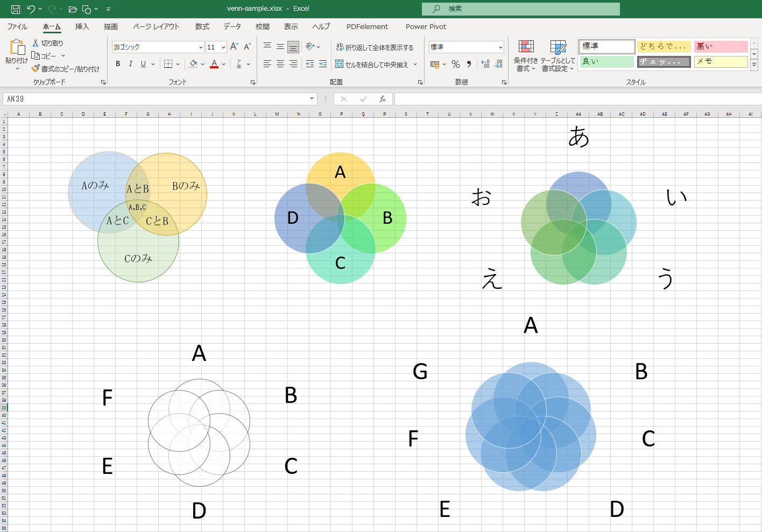
Task: Click the 検索 search box
Action: click(520, 9)
